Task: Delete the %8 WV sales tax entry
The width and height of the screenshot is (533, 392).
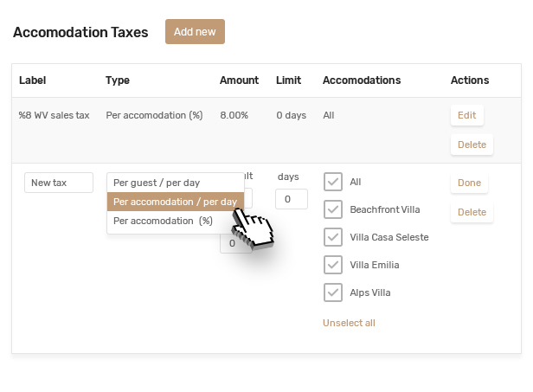Action: coord(472,145)
